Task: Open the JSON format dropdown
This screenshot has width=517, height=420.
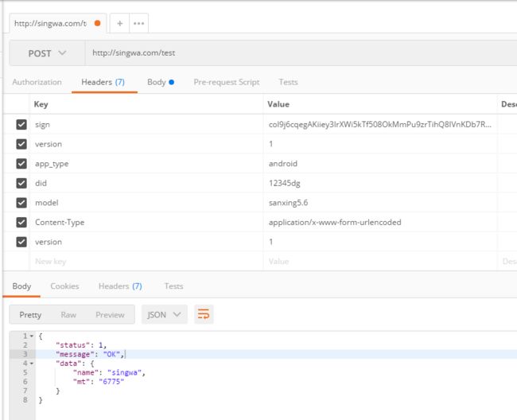Action: click(164, 314)
